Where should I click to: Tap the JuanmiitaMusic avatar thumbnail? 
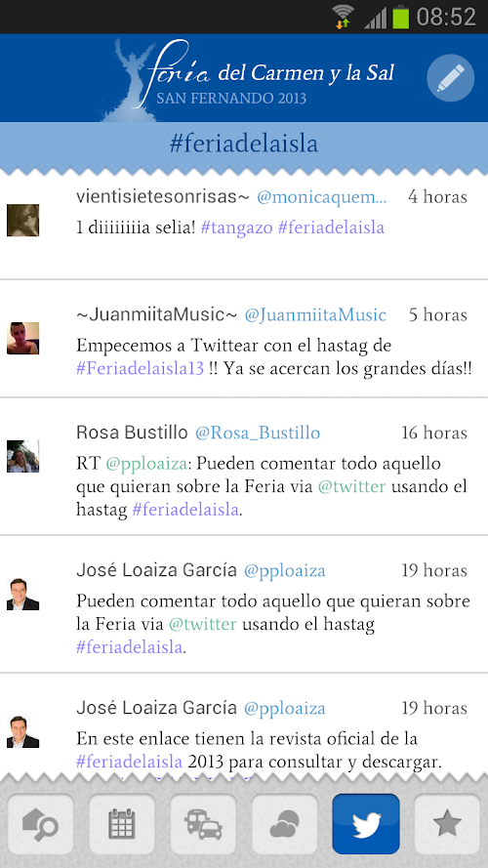22,338
